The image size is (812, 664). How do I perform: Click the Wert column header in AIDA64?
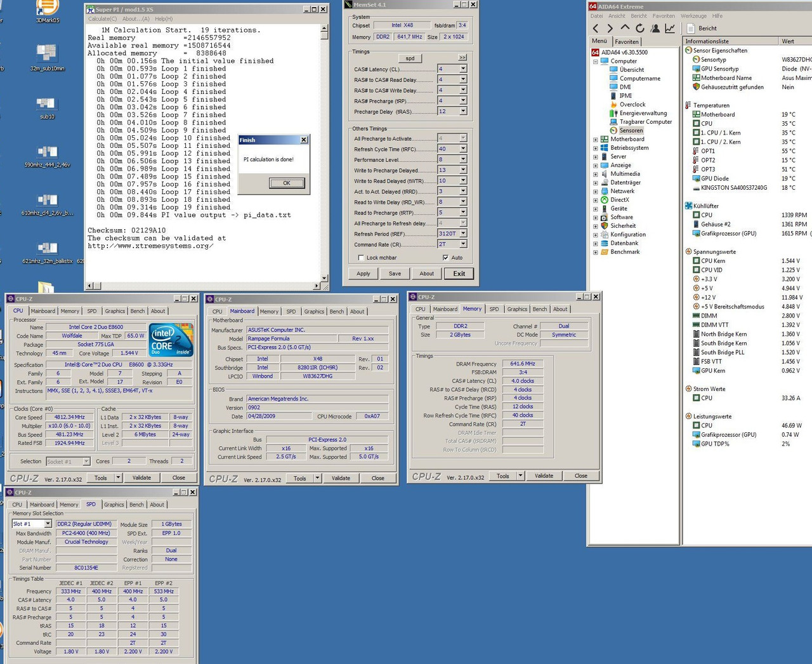(796, 41)
